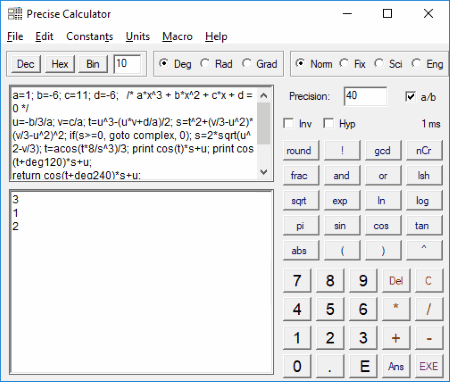Click the lsh shift key
450x382 pixels.
pyautogui.click(x=424, y=176)
